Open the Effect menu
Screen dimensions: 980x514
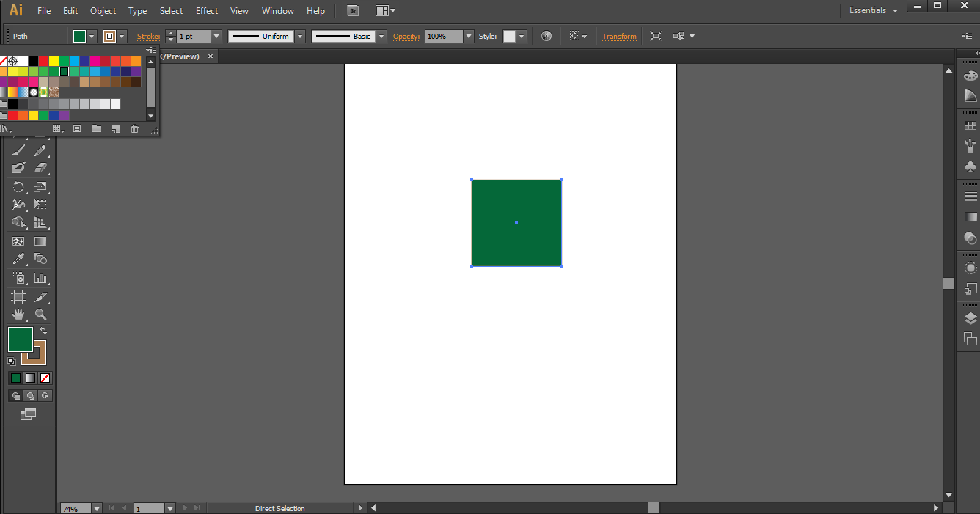click(206, 10)
